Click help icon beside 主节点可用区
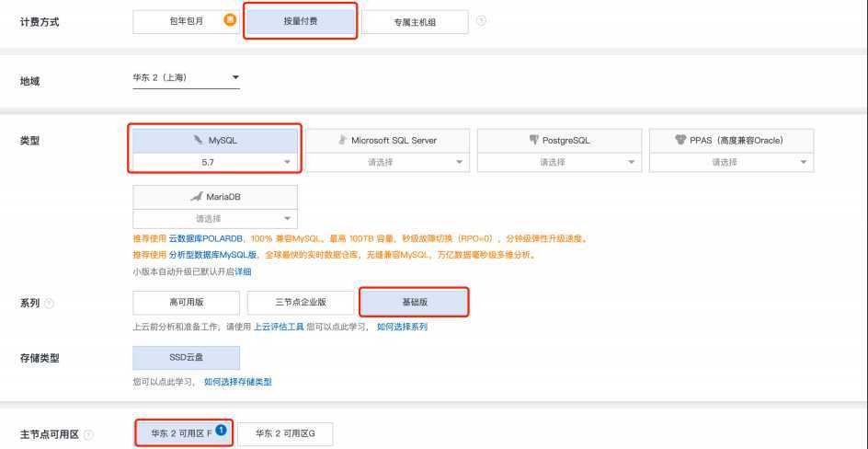868x449 pixels. (x=88, y=434)
